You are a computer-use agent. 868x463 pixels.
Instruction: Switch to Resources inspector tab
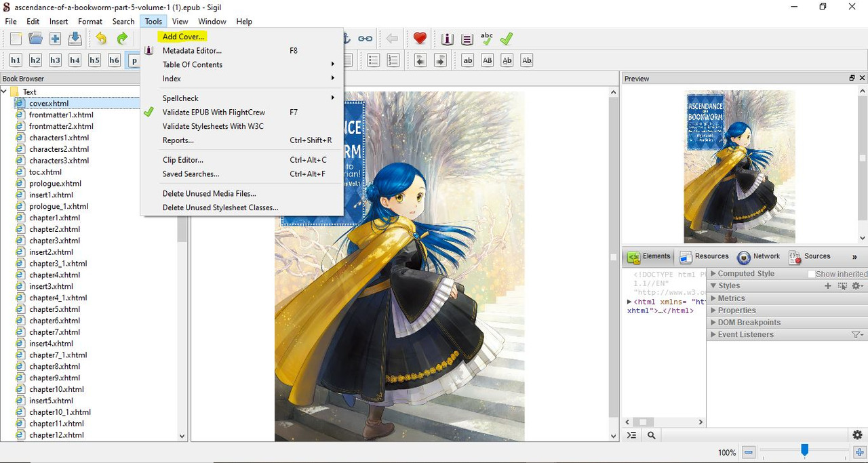704,257
